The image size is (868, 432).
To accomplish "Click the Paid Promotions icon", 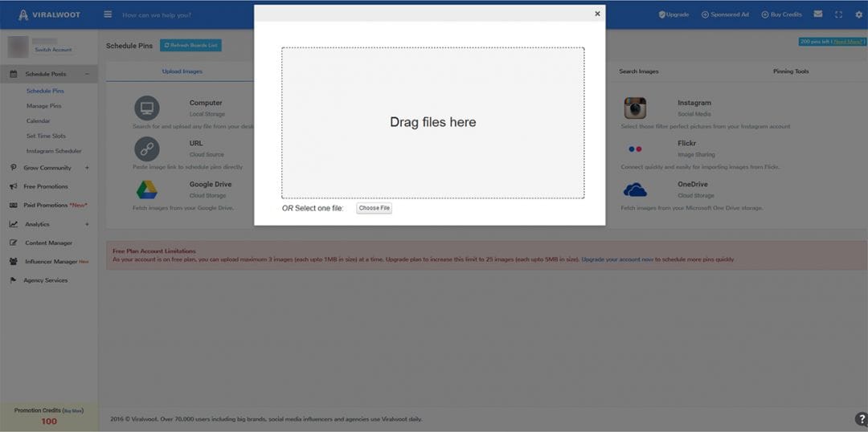I will (x=14, y=206).
